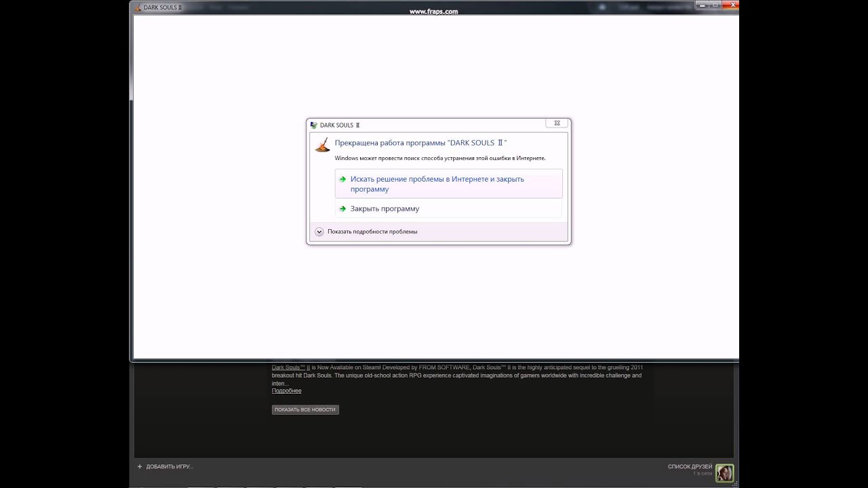Click the plus icon beside 'ДОБАВИТЬ ИГРУ'

pos(140,467)
